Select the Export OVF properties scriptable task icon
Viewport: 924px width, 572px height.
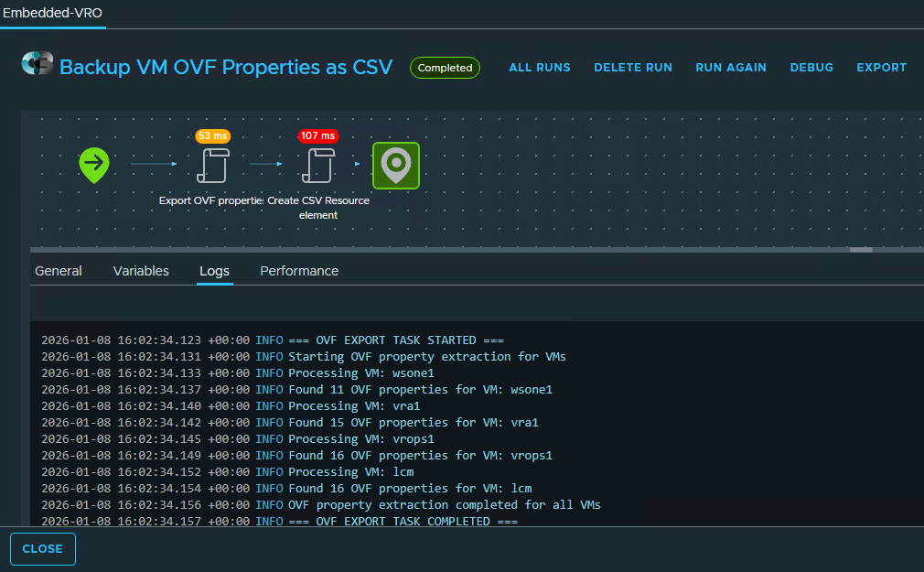point(212,166)
